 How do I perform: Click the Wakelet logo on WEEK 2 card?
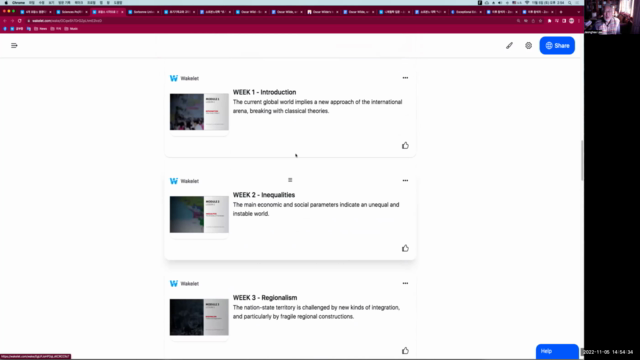click(x=174, y=181)
